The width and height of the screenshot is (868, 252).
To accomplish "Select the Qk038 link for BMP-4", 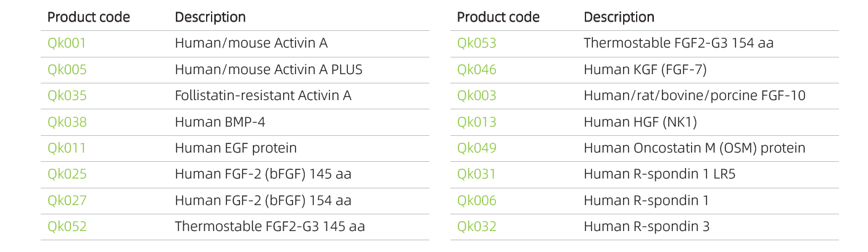I will pos(67,122).
